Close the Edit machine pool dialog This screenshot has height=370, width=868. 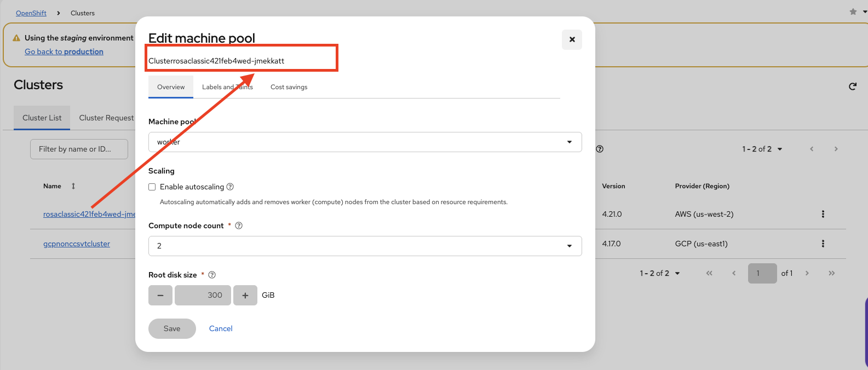point(572,39)
